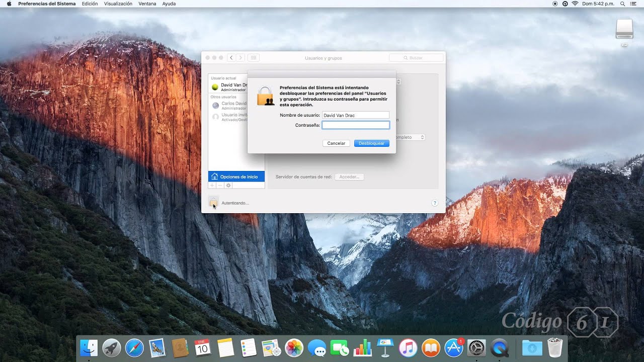The width and height of the screenshot is (644, 362).
Task: Click the padlock next to Autenticando
Action: (x=213, y=203)
